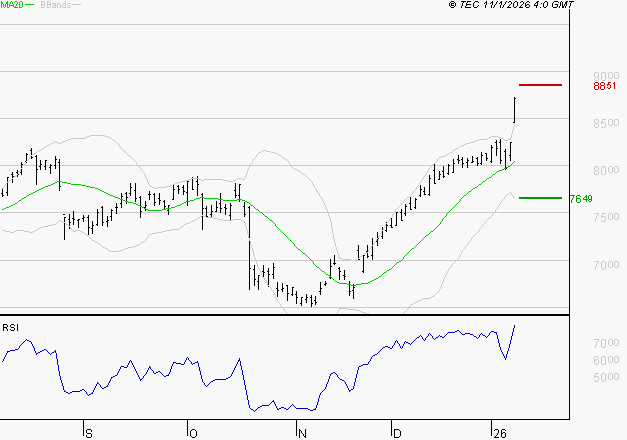Click the 8500 price axis label
This screenshot has height=440, width=627.
click(606, 123)
